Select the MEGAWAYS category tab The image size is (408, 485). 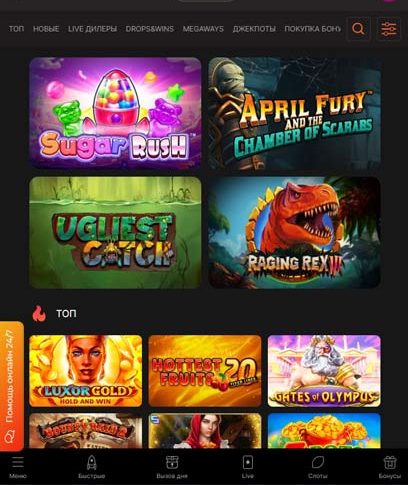point(203,29)
